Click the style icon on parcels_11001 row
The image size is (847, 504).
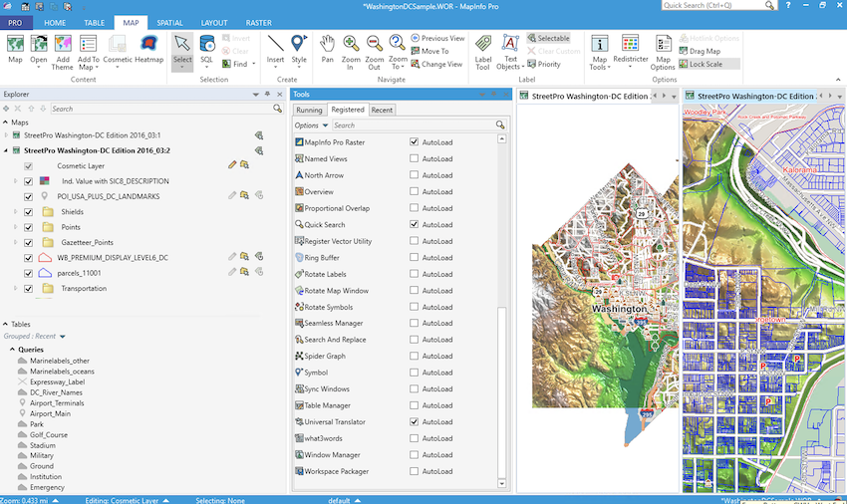[244, 272]
